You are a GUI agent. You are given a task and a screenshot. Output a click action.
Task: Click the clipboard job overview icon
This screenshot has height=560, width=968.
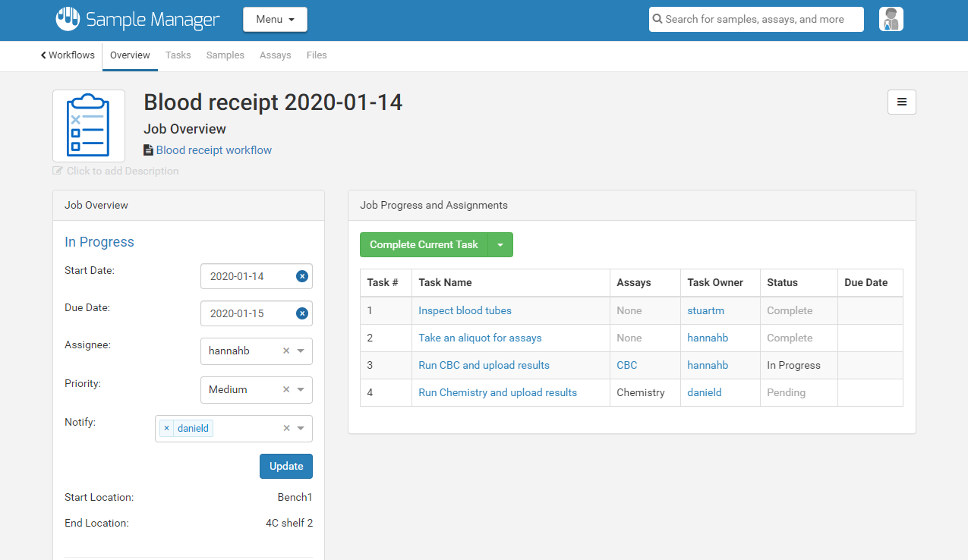[88, 125]
